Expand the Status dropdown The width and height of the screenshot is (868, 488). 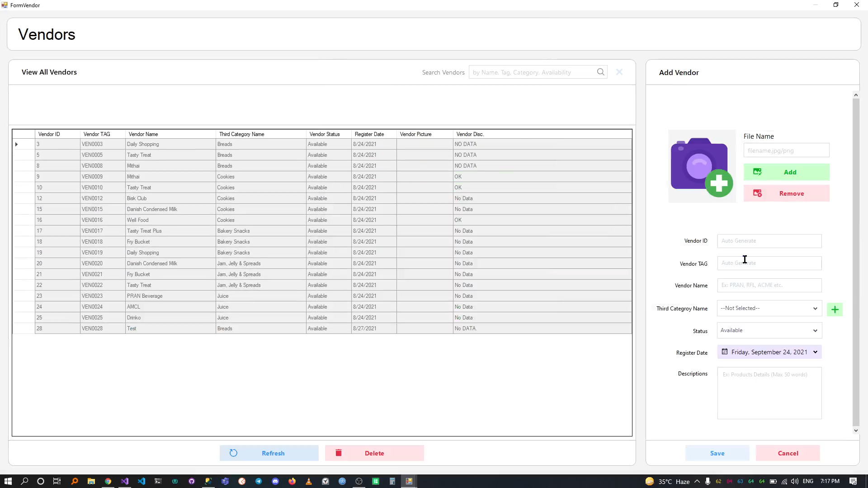click(x=815, y=331)
